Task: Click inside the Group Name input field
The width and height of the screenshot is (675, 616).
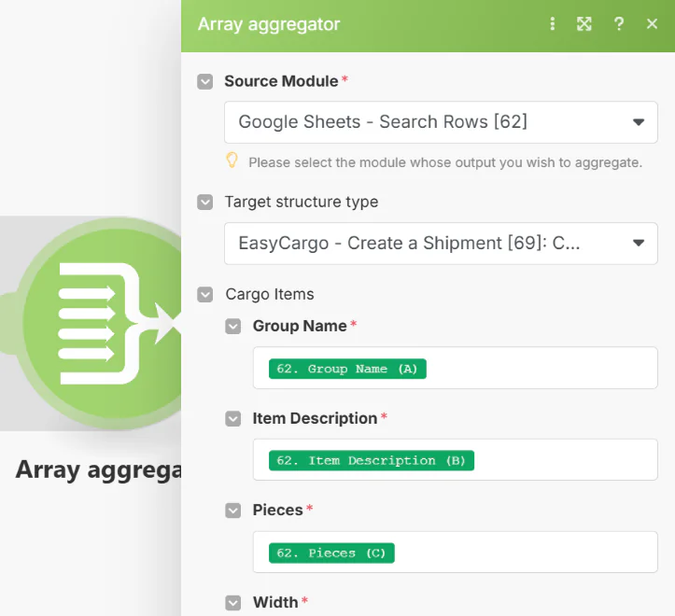Action: pyautogui.click(x=455, y=368)
